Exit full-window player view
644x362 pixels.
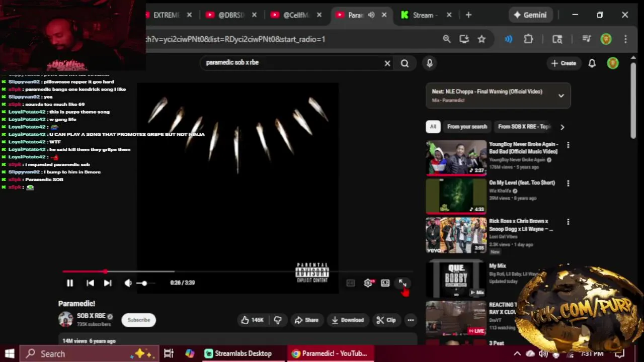[x=403, y=283]
